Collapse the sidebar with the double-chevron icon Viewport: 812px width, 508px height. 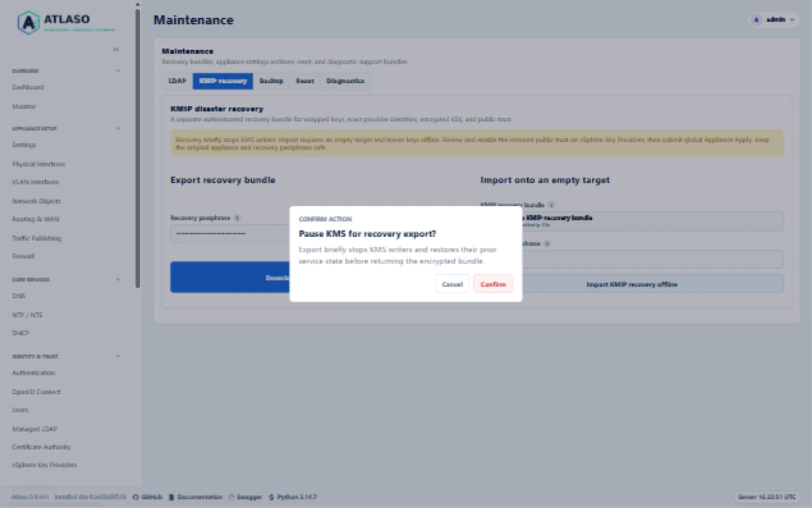[x=116, y=49]
